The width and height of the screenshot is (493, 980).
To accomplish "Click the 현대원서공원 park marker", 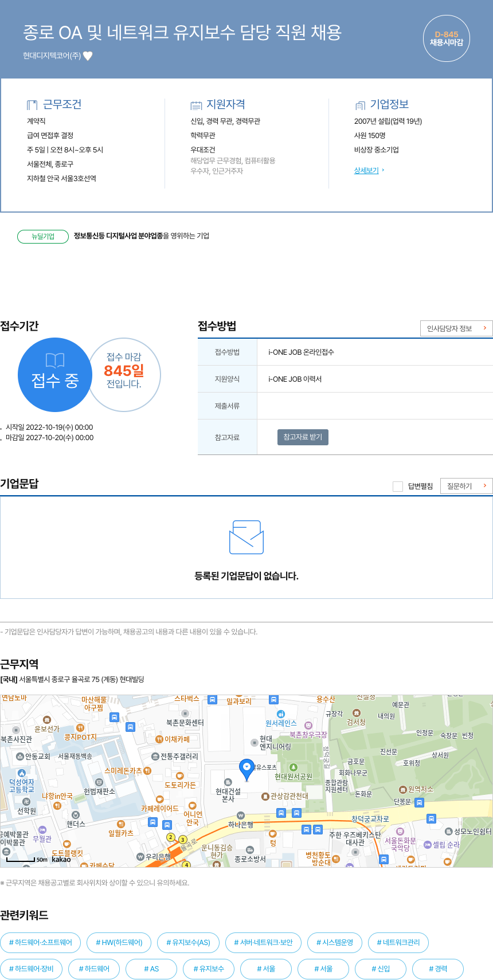I will (x=294, y=767).
